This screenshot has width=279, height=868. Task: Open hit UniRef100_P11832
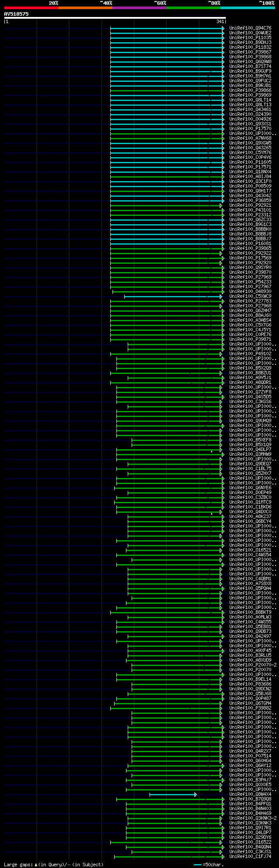click(250, 47)
